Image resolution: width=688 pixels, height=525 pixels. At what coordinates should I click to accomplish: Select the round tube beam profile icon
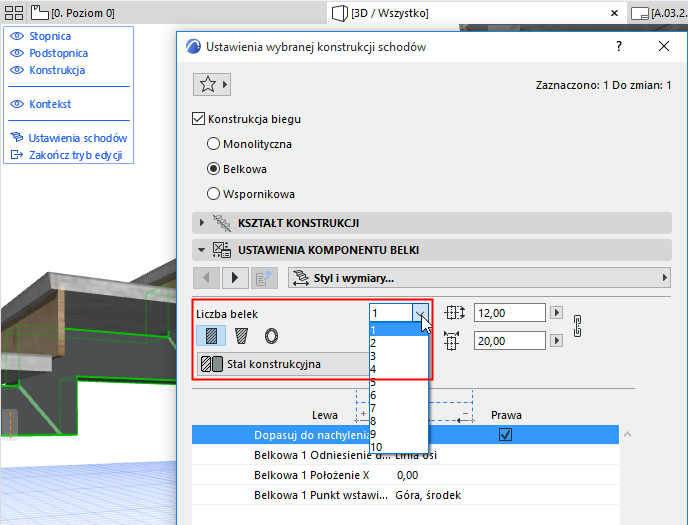pyautogui.click(x=271, y=336)
